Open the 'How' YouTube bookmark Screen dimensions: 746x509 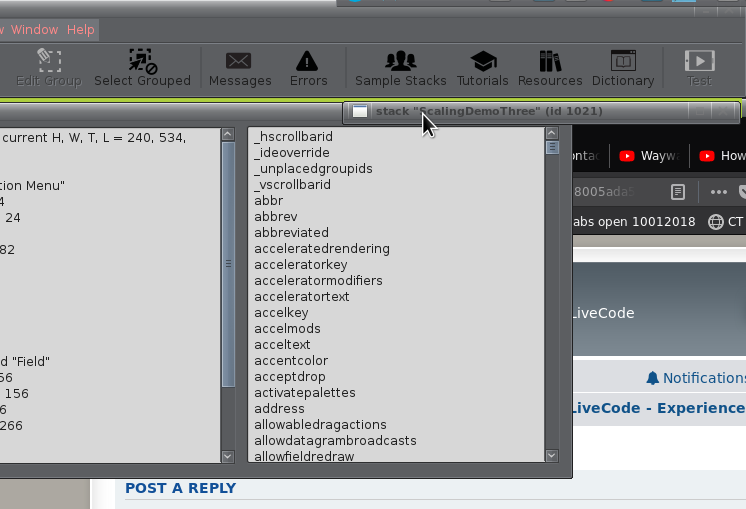point(722,156)
